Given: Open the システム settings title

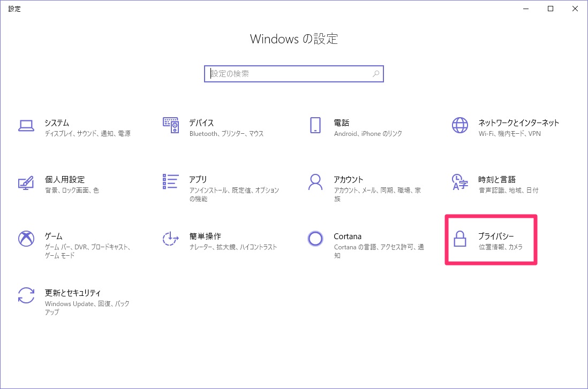Looking at the screenshot, I should [57, 123].
